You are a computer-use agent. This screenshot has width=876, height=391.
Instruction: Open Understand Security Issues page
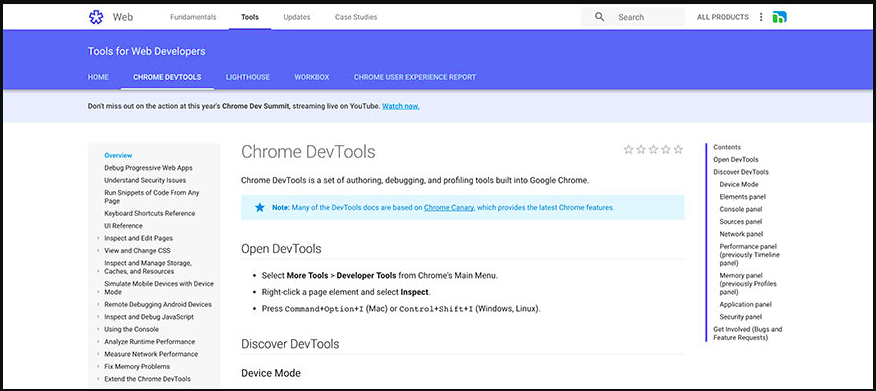pos(145,180)
